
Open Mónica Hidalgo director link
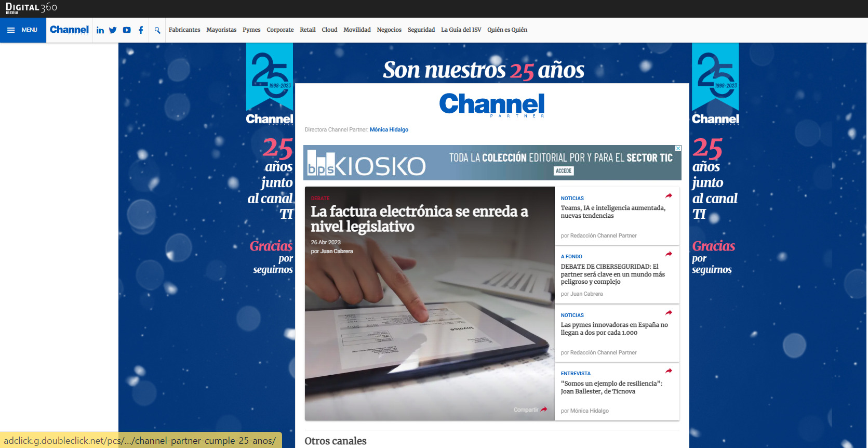point(389,130)
